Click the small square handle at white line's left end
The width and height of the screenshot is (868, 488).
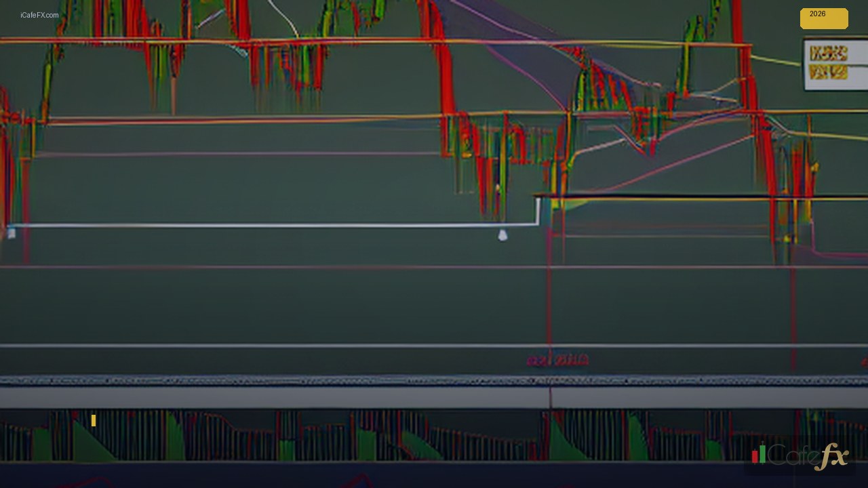(x=11, y=233)
